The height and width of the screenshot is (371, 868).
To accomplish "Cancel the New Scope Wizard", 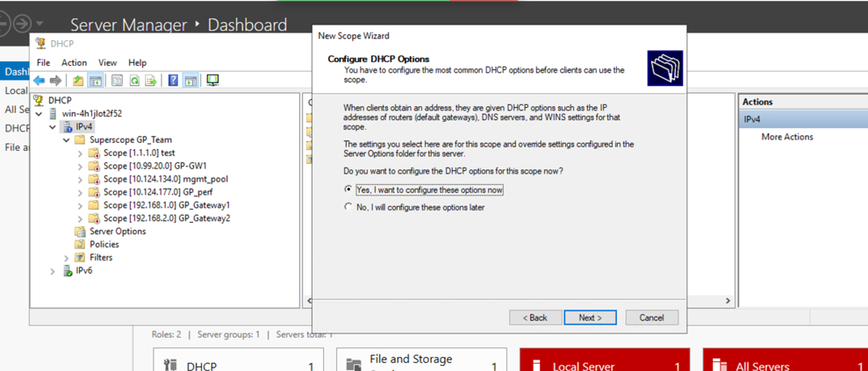I will pos(651,317).
